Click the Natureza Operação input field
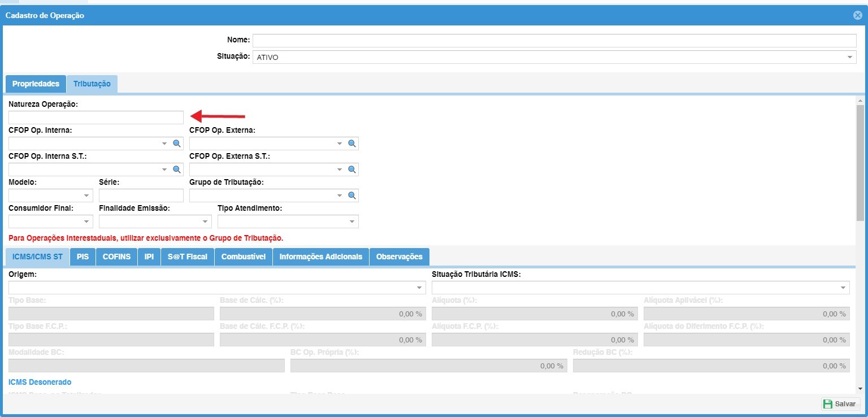This screenshot has width=868, height=417. [x=96, y=118]
